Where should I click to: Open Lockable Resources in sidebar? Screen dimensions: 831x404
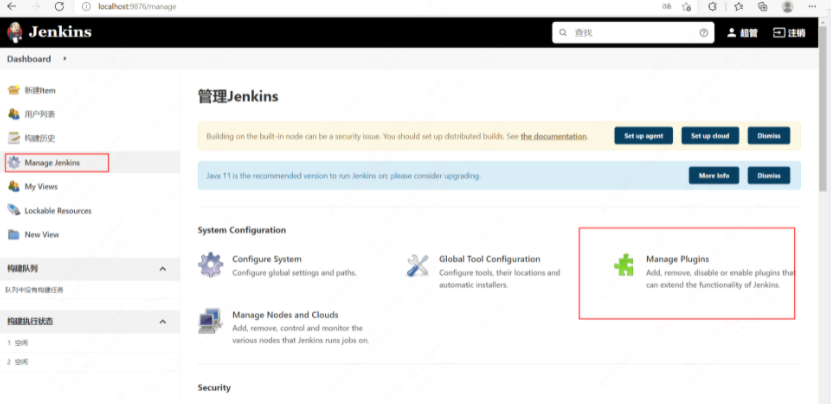coord(58,210)
